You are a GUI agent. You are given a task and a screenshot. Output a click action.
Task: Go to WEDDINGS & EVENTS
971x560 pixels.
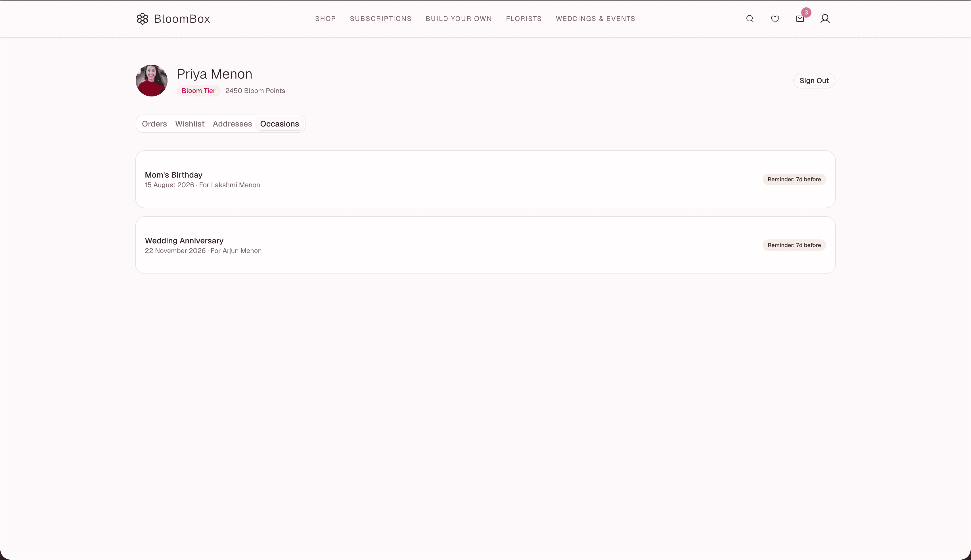click(x=595, y=18)
